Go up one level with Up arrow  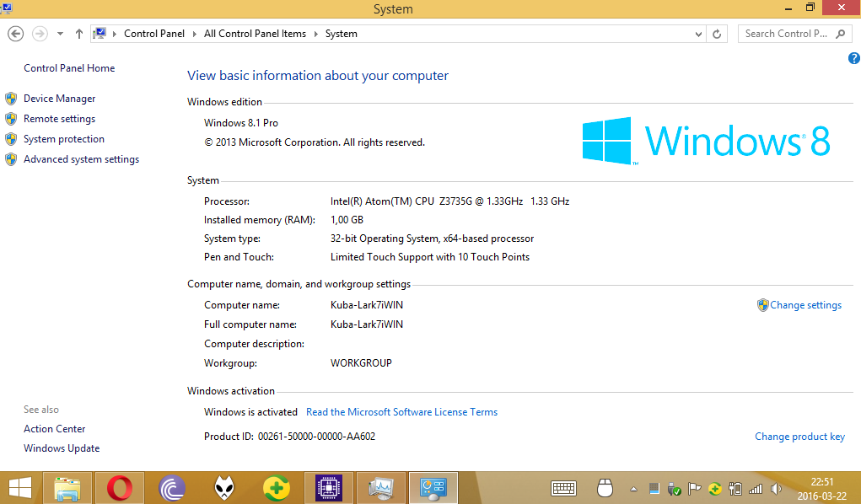[79, 34]
